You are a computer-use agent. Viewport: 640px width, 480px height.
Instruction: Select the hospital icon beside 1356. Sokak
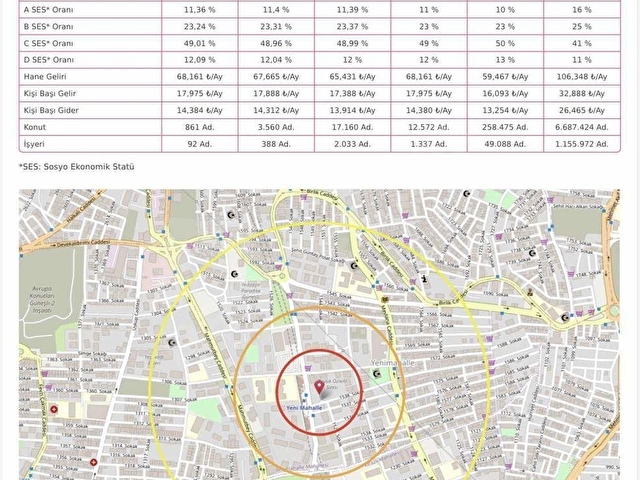(93, 462)
